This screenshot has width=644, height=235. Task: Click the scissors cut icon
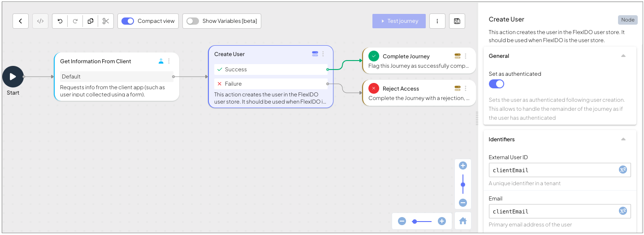[x=106, y=21]
